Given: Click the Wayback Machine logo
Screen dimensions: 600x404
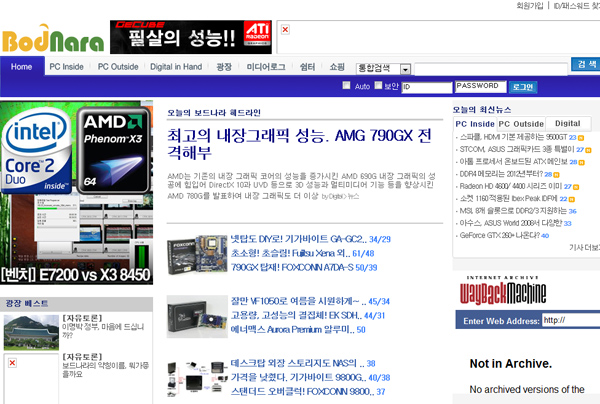Looking at the screenshot, I should 503,291.
